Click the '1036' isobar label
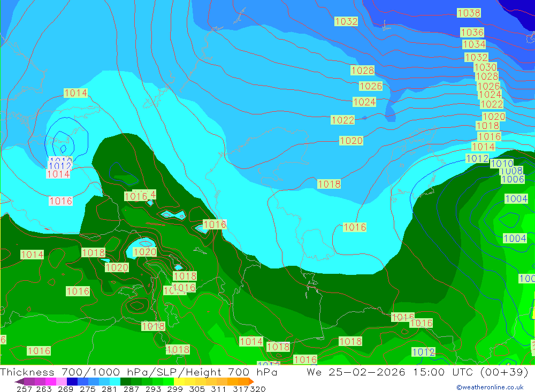535x392 pixels. [x=472, y=32]
